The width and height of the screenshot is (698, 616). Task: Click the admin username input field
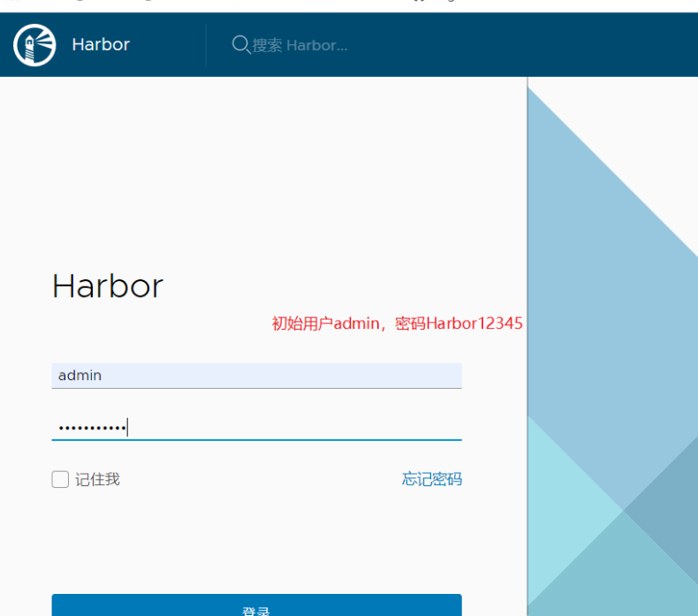[x=256, y=376]
